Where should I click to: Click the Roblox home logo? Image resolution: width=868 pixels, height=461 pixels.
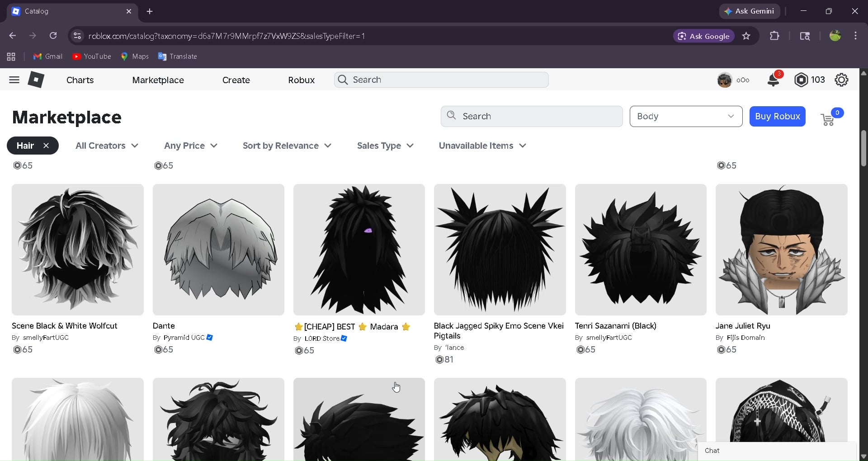[36, 80]
